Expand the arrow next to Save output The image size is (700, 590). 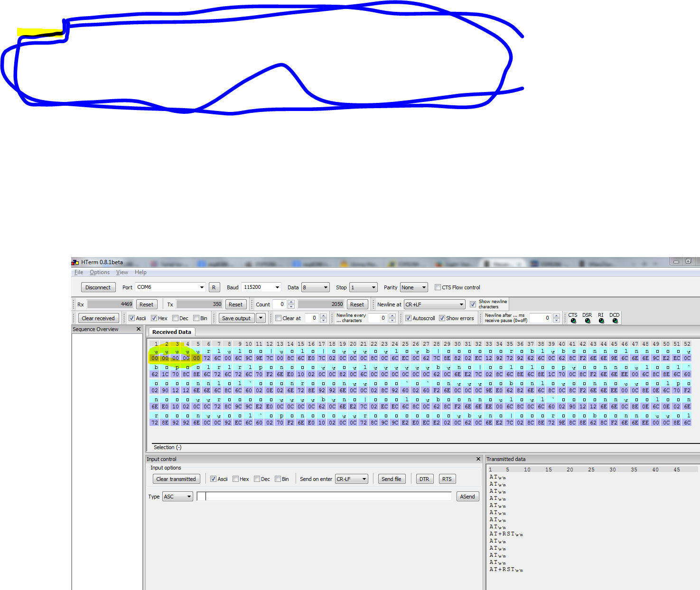pos(261,318)
